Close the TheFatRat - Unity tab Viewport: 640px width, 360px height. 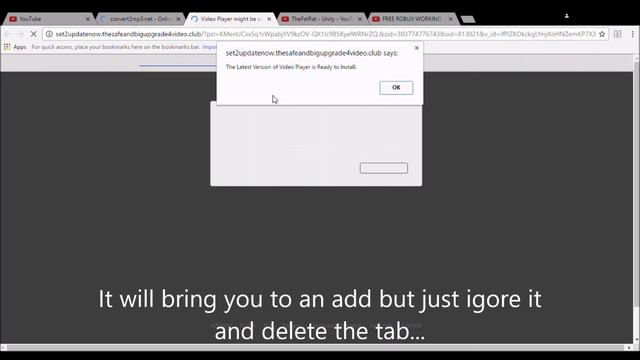[x=360, y=19]
